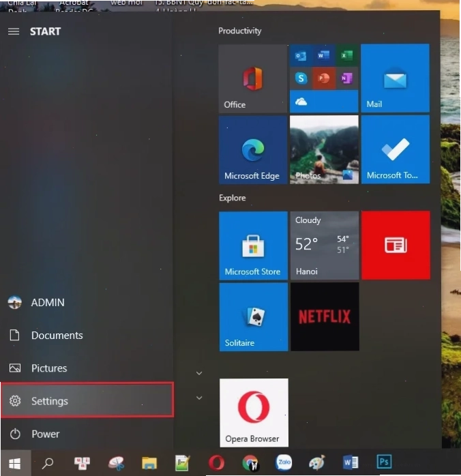Collapse the Start menu hamburger
The width and height of the screenshot is (461, 476).
pyautogui.click(x=14, y=31)
